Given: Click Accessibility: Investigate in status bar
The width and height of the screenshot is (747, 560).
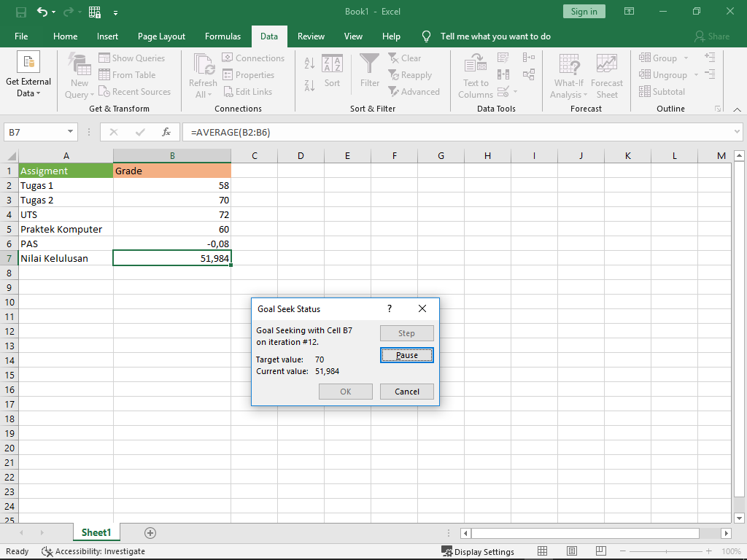Looking at the screenshot, I should pos(93,551).
